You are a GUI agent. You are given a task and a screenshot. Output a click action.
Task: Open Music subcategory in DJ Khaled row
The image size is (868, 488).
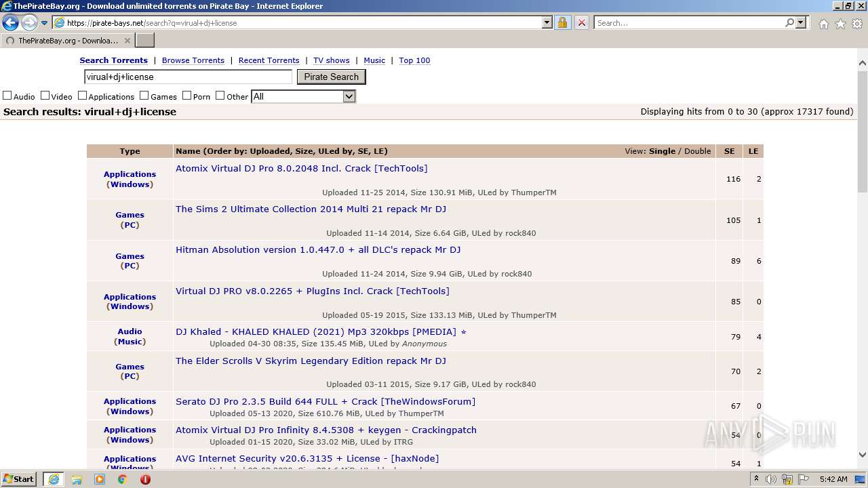point(130,342)
